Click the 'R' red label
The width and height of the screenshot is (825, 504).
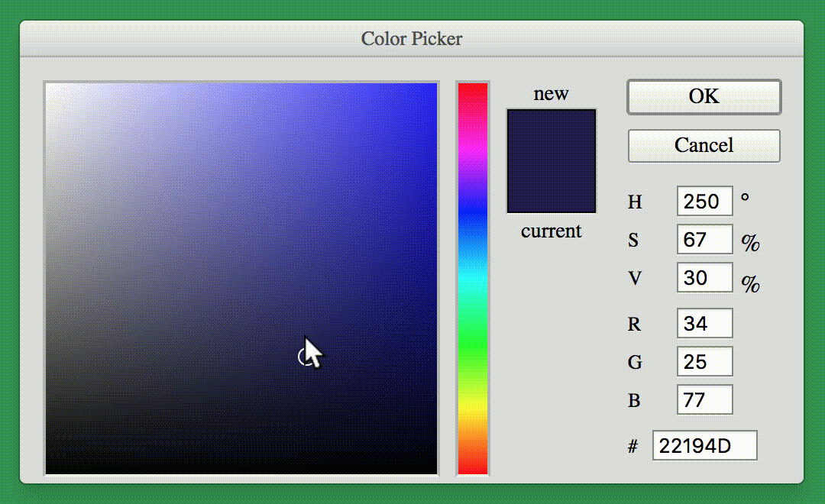pyautogui.click(x=634, y=324)
